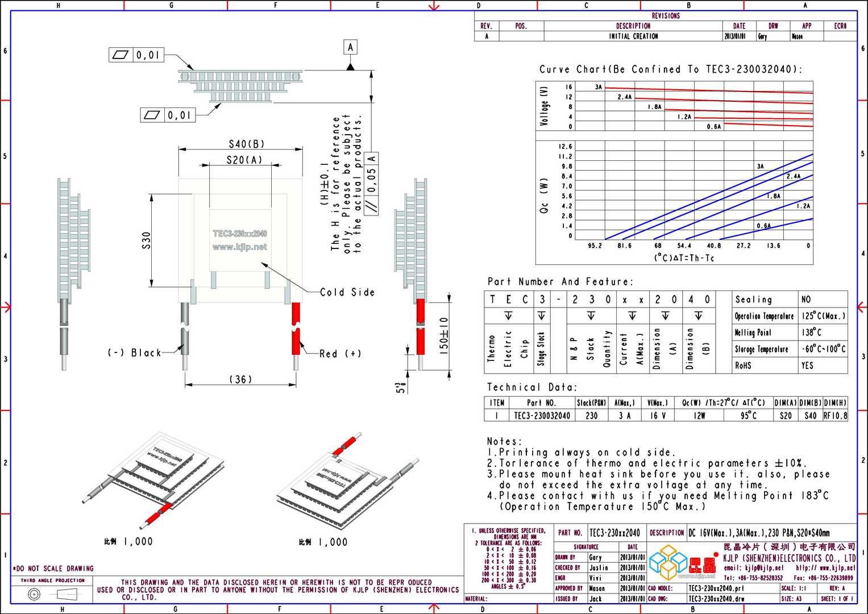Viewport: 868px width, 614px height.
Task: Click the '(°C)ΔT=Th-Tc' axis caption
Action: pos(684,258)
